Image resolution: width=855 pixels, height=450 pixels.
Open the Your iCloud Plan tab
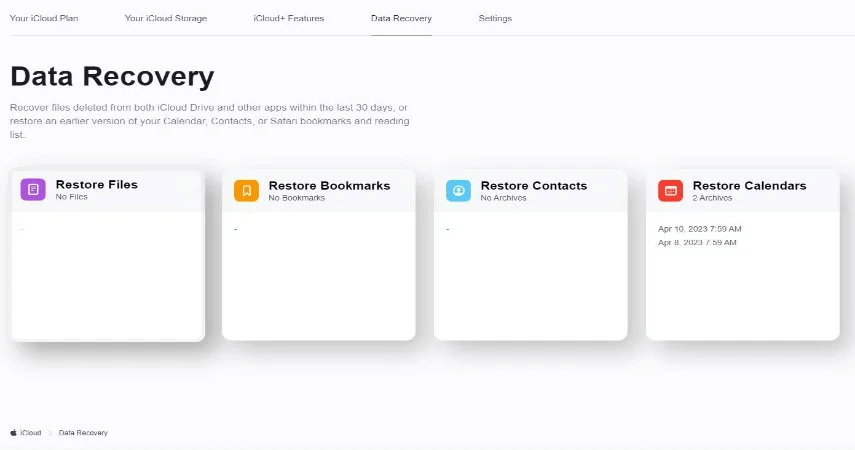(44, 19)
